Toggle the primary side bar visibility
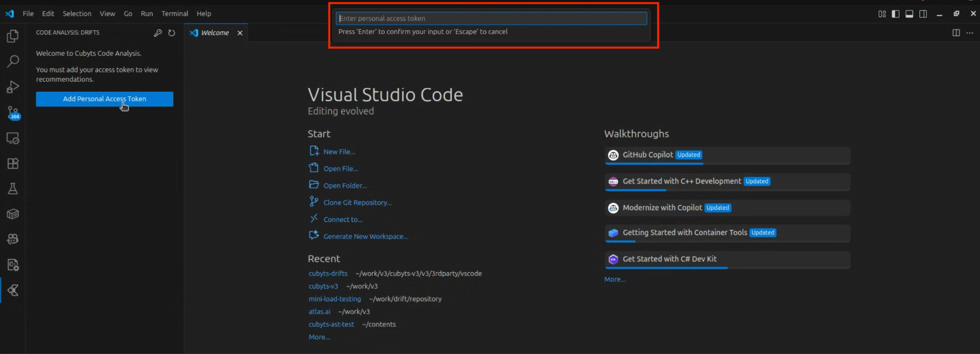This screenshot has width=980, height=354. tap(895, 14)
